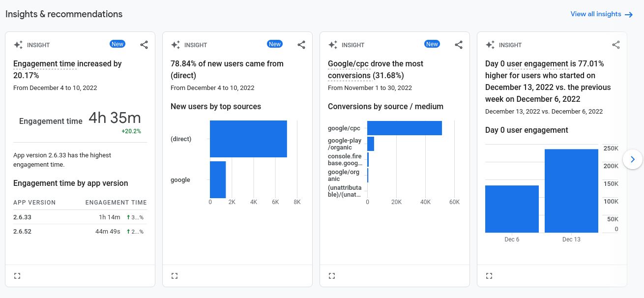Select app version 2.6.33 row
644x298 pixels.
(x=80, y=217)
